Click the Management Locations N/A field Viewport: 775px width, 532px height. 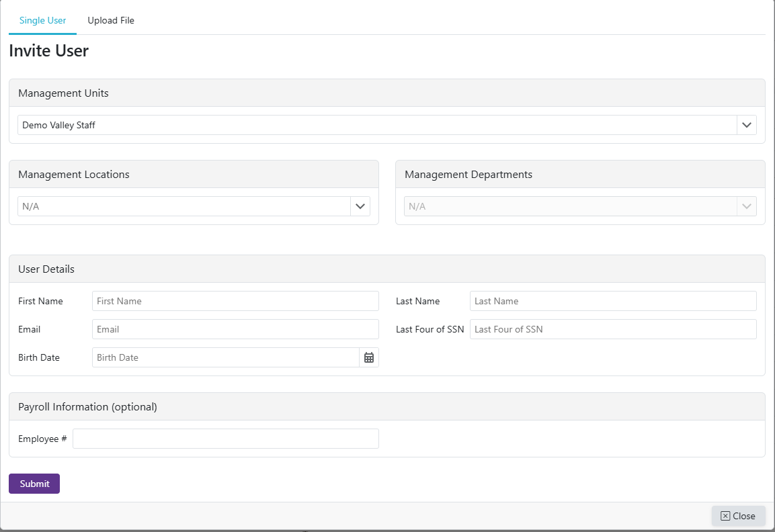click(x=183, y=206)
